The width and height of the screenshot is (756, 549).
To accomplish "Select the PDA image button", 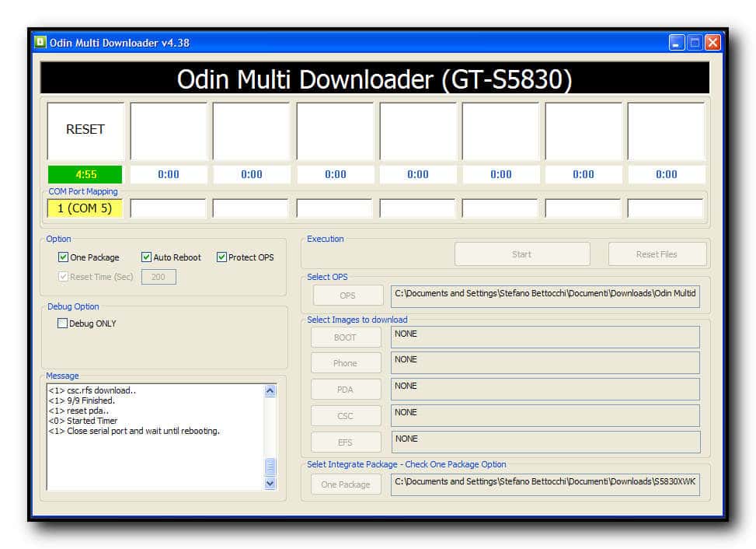I will [x=346, y=390].
